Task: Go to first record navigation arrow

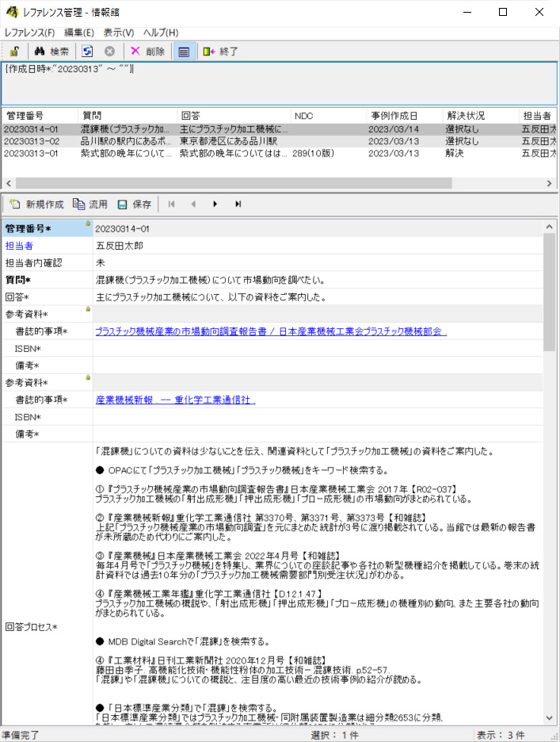Action: pos(171,204)
